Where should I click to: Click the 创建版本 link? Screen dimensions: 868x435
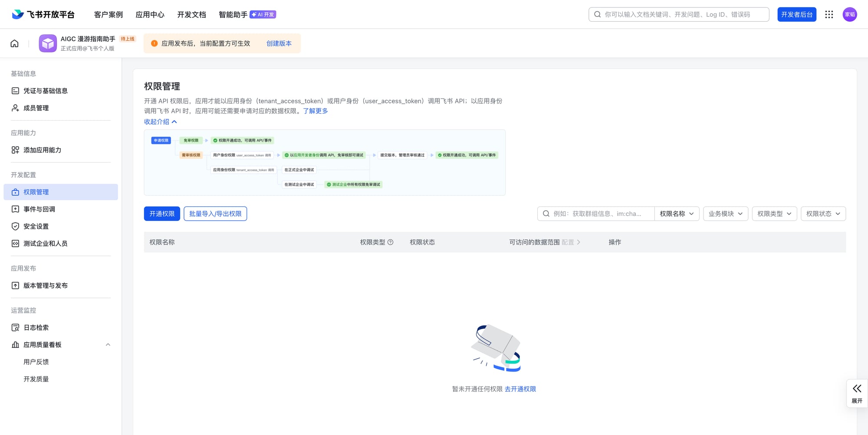point(279,43)
